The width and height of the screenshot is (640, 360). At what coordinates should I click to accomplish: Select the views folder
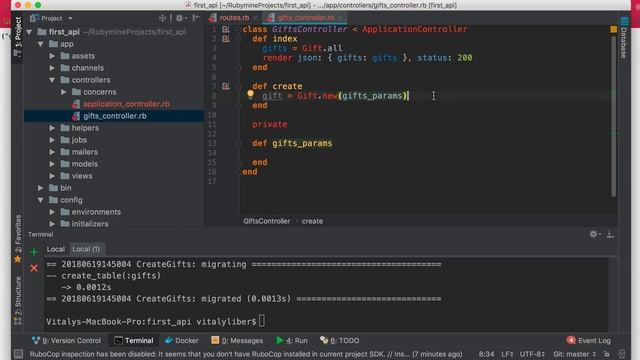tap(82, 176)
